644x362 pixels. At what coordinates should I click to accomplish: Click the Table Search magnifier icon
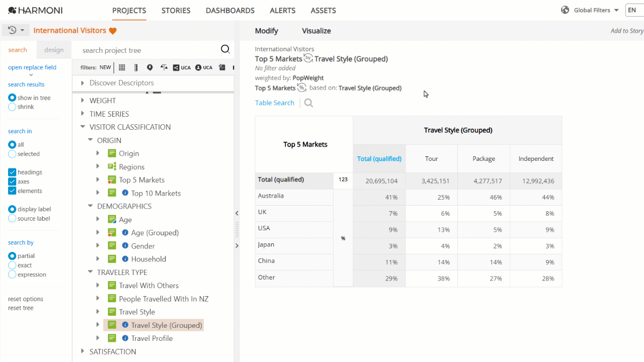point(308,103)
